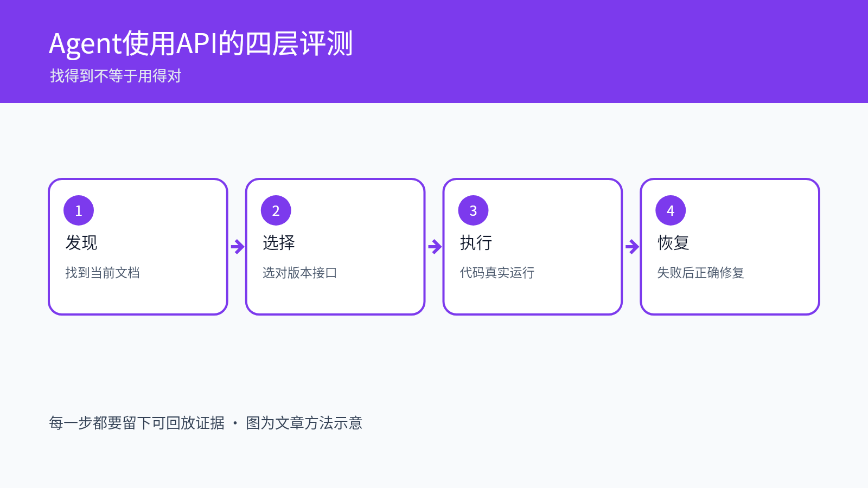Click the purple number 4 circle
Viewport: 868px width, 488px height.
(x=671, y=210)
